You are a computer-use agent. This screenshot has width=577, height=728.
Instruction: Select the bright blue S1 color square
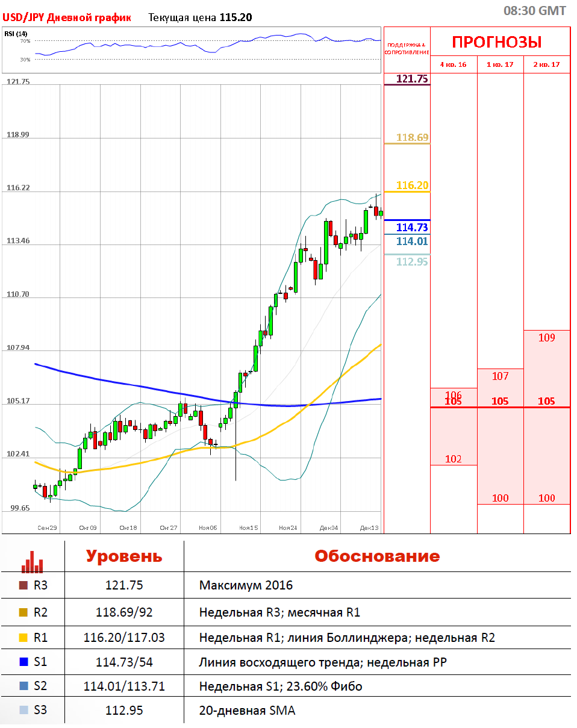point(23,662)
